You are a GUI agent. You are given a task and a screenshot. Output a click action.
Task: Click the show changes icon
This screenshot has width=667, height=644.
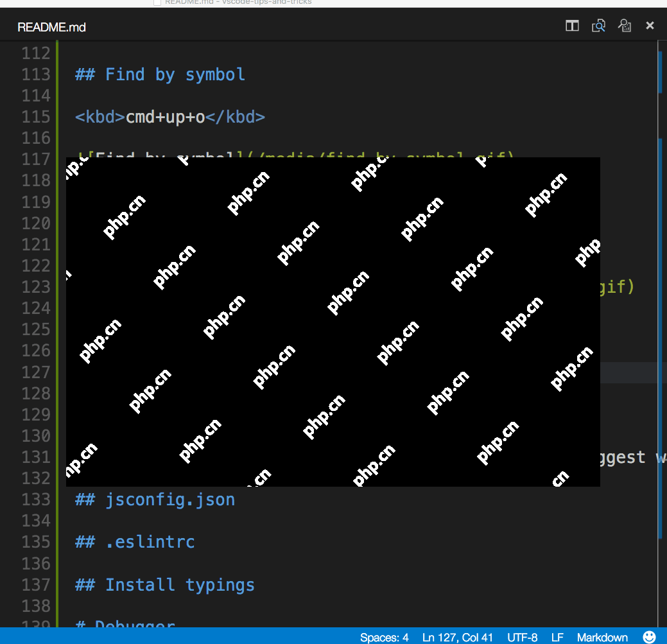(625, 26)
